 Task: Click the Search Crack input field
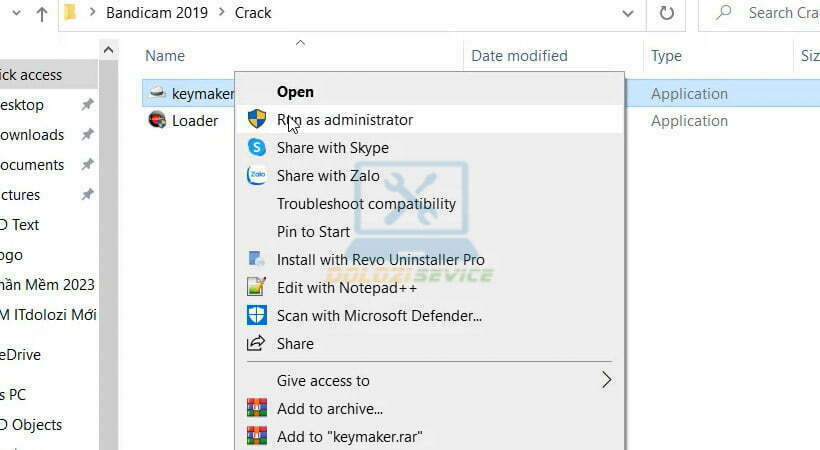point(780,14)
